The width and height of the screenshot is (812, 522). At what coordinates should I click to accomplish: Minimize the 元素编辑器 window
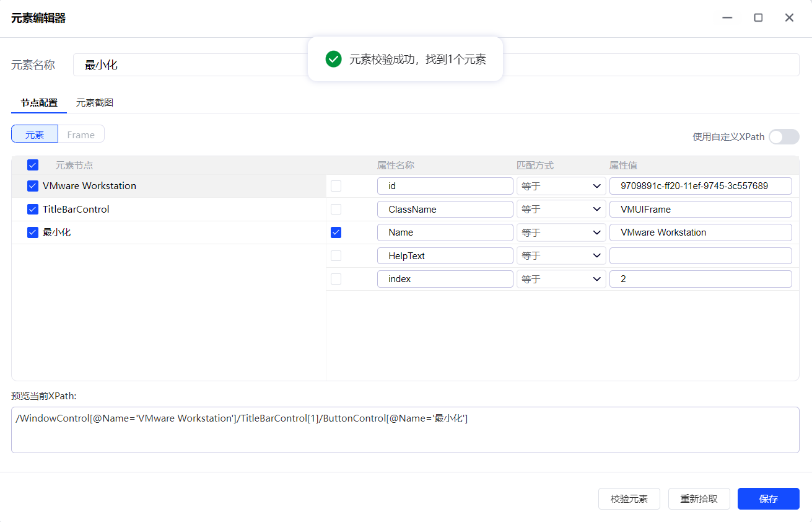tap(727, 18)
